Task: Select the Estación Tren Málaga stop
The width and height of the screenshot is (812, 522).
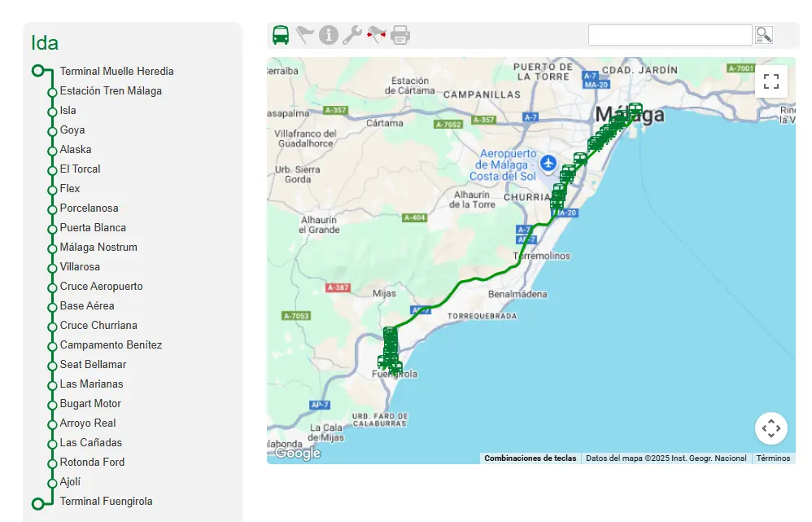Action: pos(109,90)
